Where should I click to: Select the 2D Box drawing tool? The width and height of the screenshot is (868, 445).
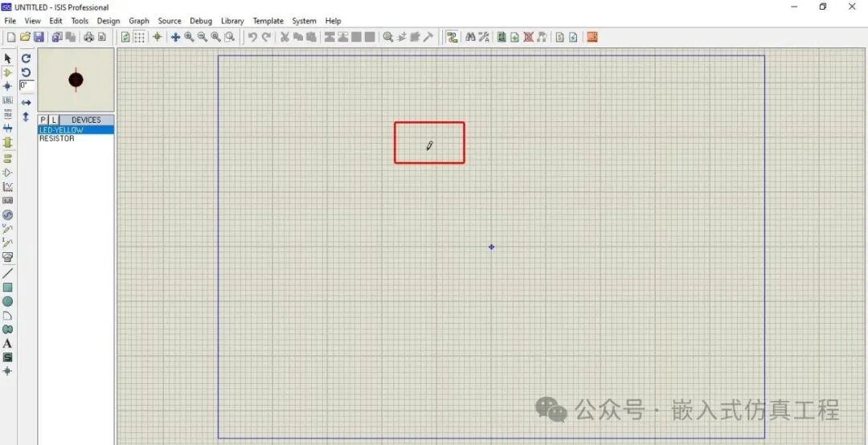coord(8,288)
